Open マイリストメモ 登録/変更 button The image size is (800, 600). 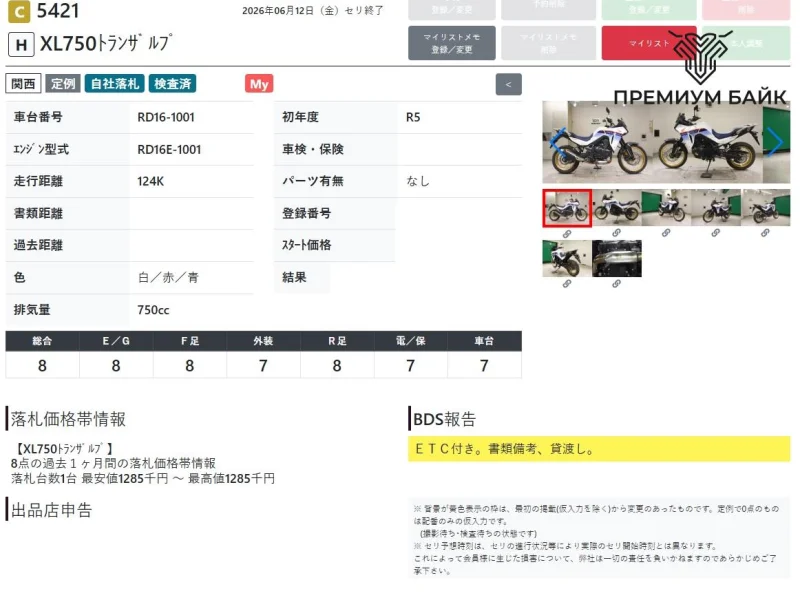pyautogui.click(x=452, y=43)
